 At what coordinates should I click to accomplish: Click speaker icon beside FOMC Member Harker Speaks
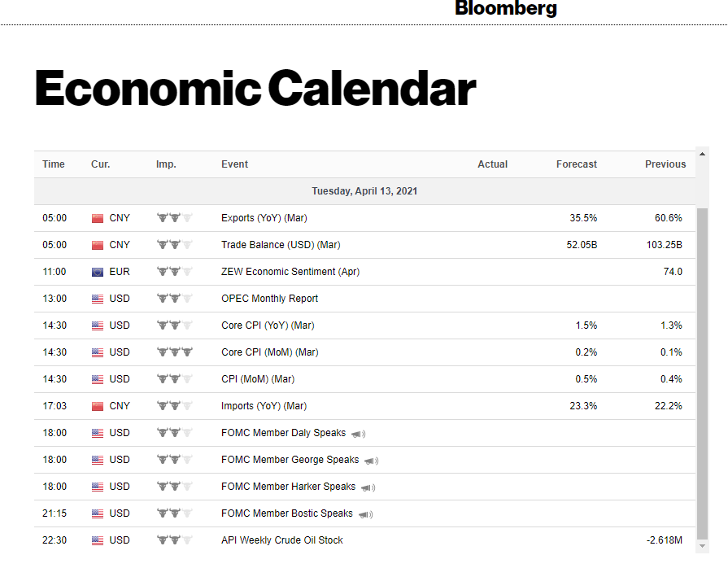tap(368, 487)
